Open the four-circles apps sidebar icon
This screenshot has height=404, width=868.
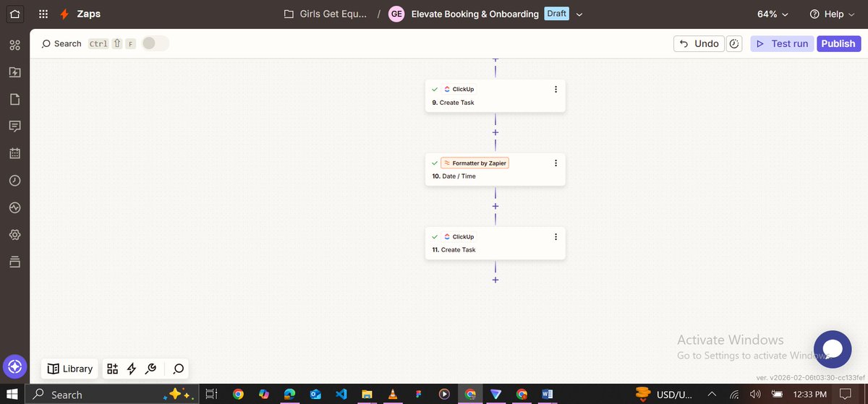[14, 45]
